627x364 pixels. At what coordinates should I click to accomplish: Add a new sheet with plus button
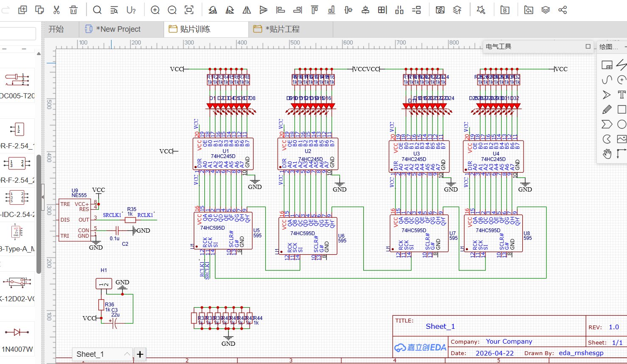[x=140, y=354]
